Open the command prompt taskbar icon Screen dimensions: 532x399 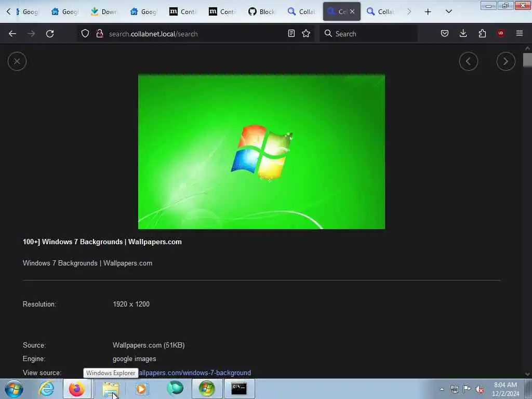point(239,389)
